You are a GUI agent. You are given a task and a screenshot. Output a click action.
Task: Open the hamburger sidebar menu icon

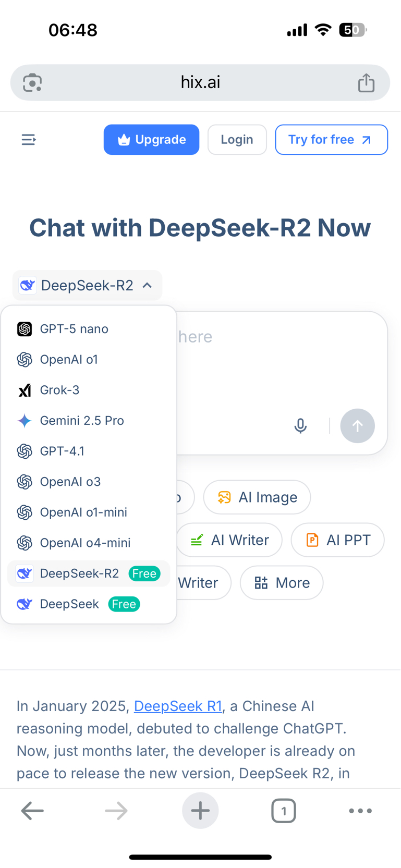[29, 140]
